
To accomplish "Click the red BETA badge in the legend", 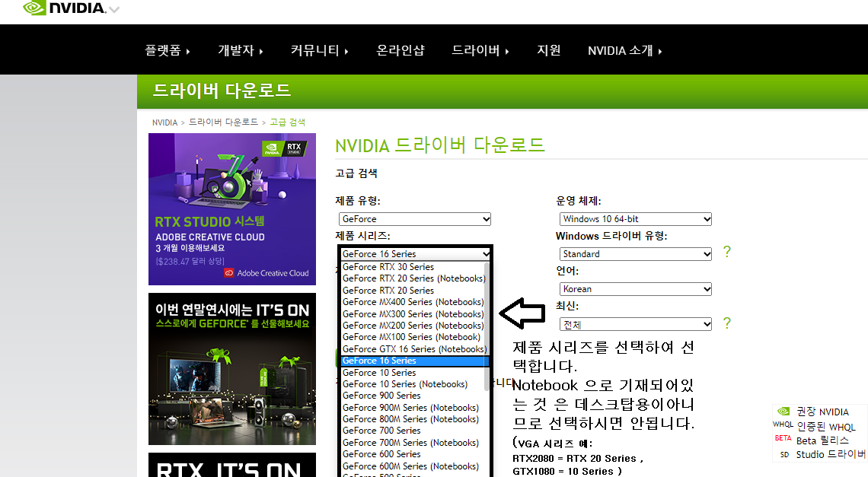I will click(783, 438).
